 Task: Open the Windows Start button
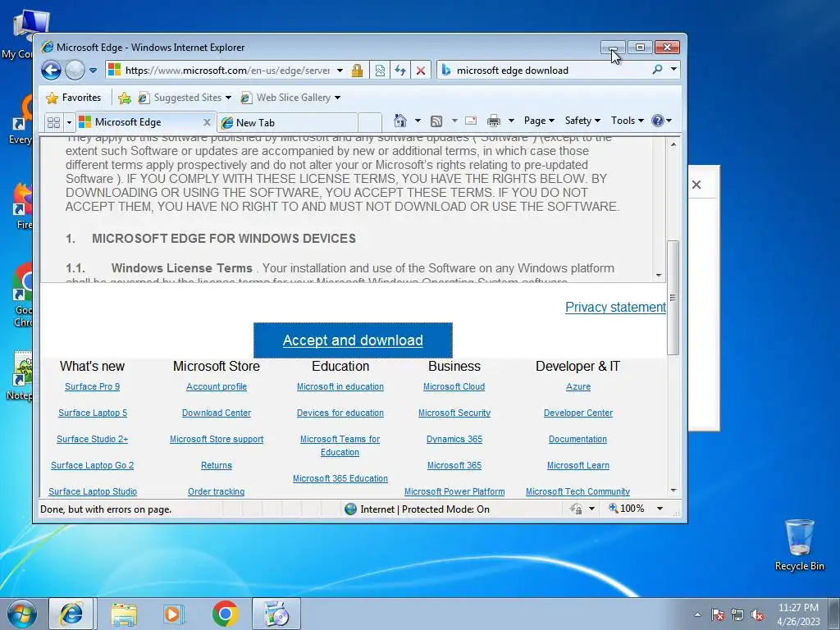pyautogui.click(x=21, y=614)
